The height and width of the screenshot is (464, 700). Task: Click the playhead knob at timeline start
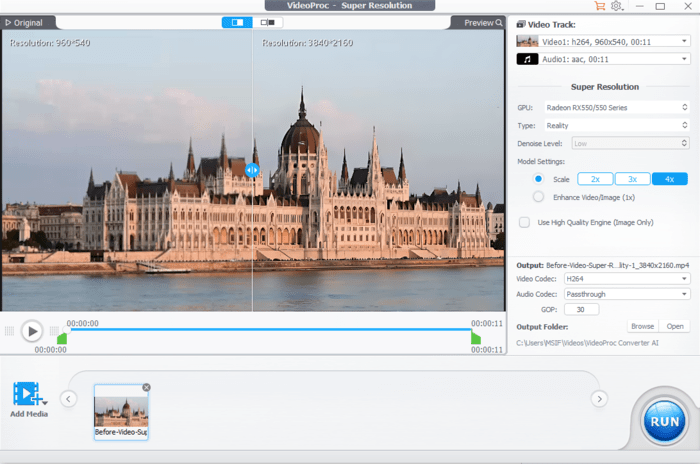(67, 330)
